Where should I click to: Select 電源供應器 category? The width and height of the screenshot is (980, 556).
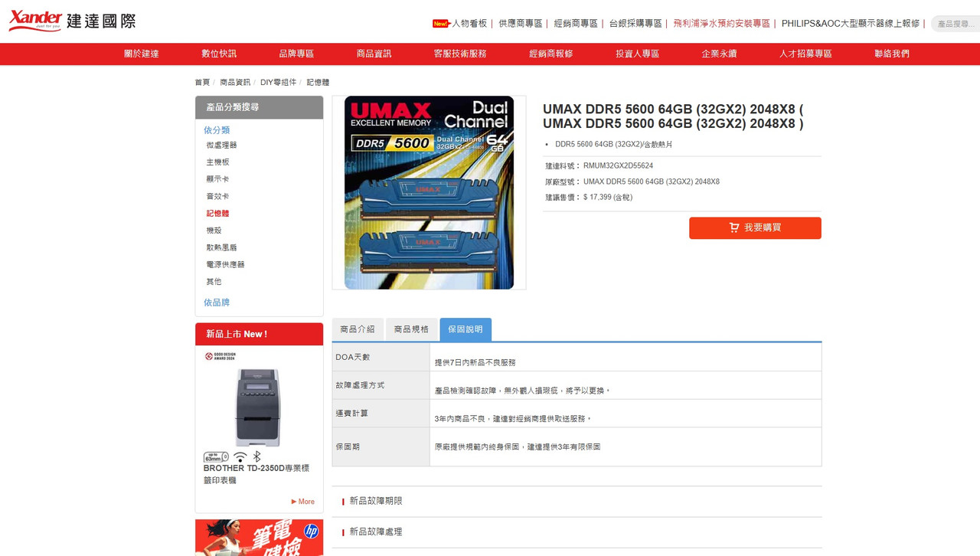click(x=225, y=264)
